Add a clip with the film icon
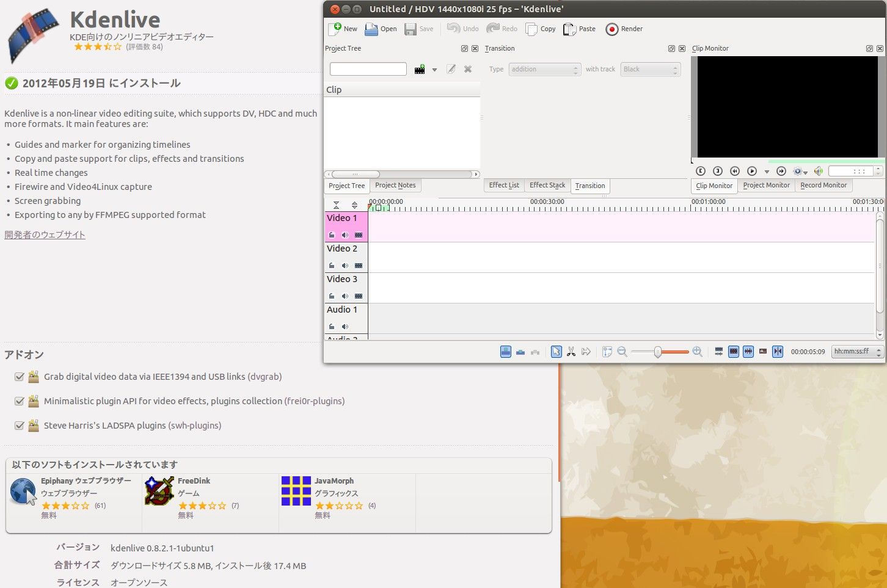Screen dimensions: 887x588 coord(420,70)
